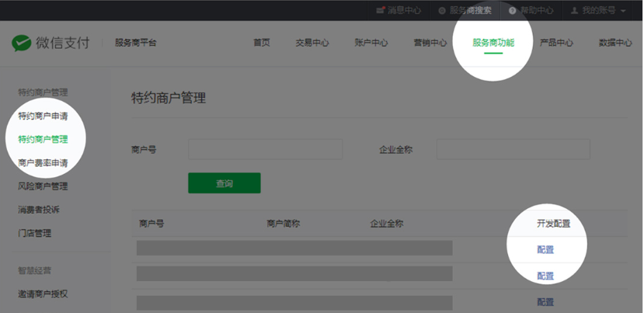Click the 企业全称 text field
644x313 pixels.
coord(513,149)
